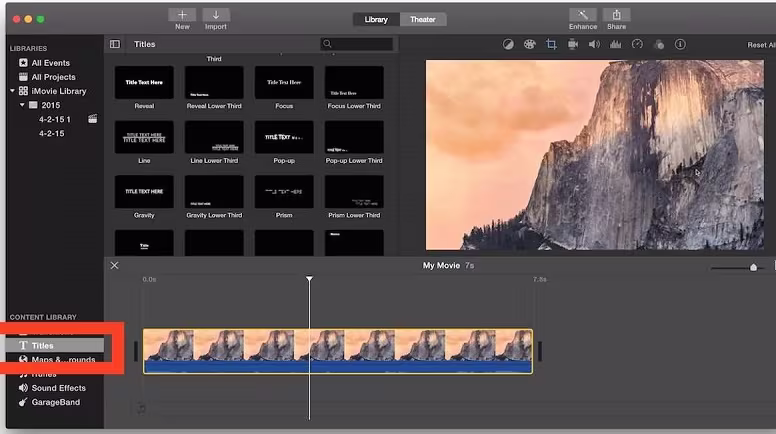The height and width of the screenshot is (434, 776).
Task: Toggle the sidebar layout icon beside Titles
Action: click(115, 44)
